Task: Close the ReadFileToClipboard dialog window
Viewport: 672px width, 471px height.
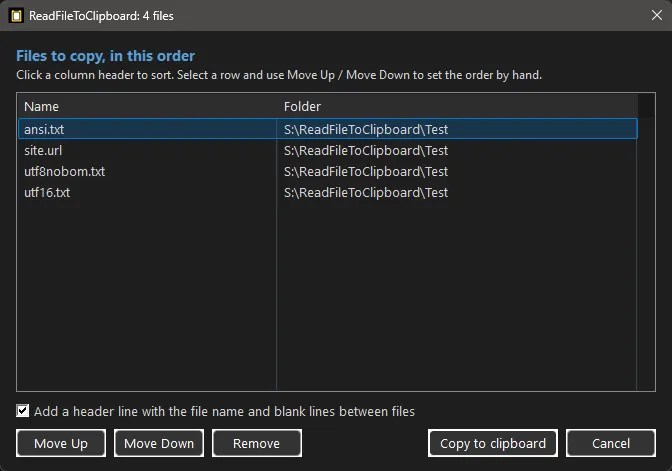Action: 656,15
